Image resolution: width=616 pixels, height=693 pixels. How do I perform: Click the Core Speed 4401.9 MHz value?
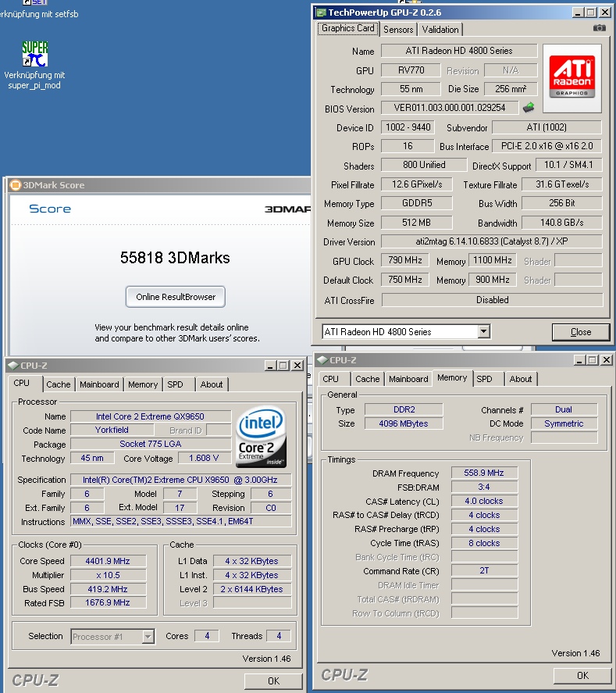point(108,561)
